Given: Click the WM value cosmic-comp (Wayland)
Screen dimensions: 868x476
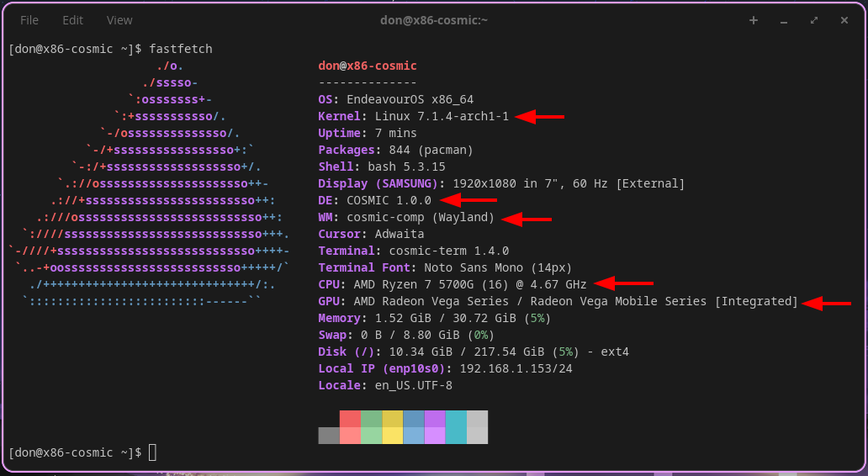Looking at the screenshot, I should [421, 218].
